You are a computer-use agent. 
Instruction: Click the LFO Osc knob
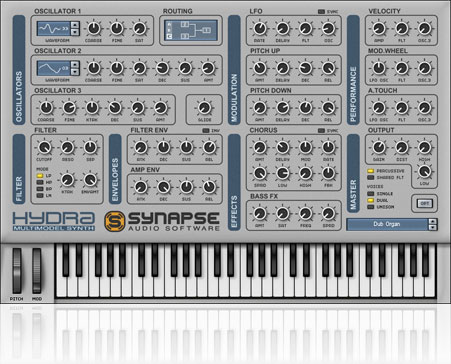tap(328, 29)
